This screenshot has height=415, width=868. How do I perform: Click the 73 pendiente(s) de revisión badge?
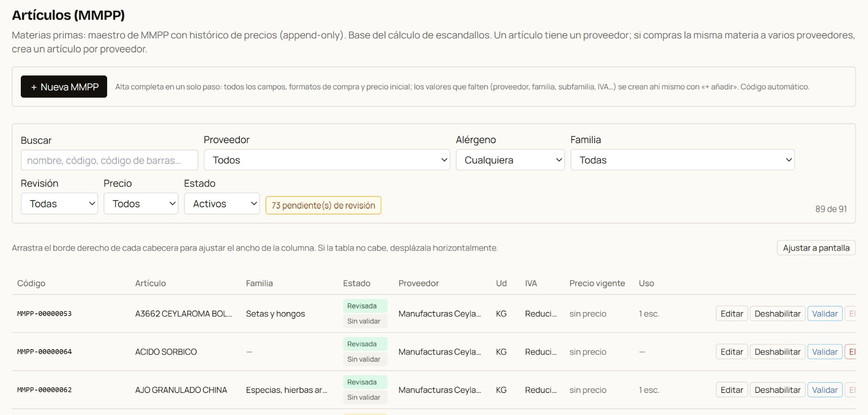tap(323, 205)
